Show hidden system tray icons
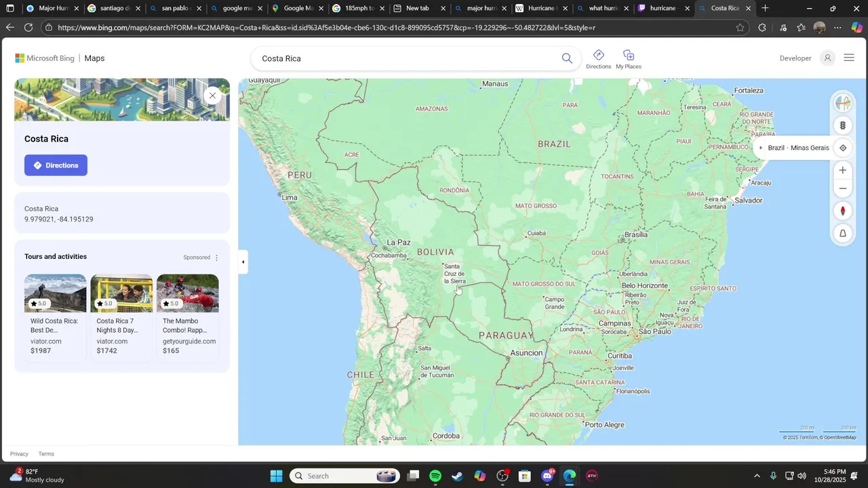 pos(757,476)
